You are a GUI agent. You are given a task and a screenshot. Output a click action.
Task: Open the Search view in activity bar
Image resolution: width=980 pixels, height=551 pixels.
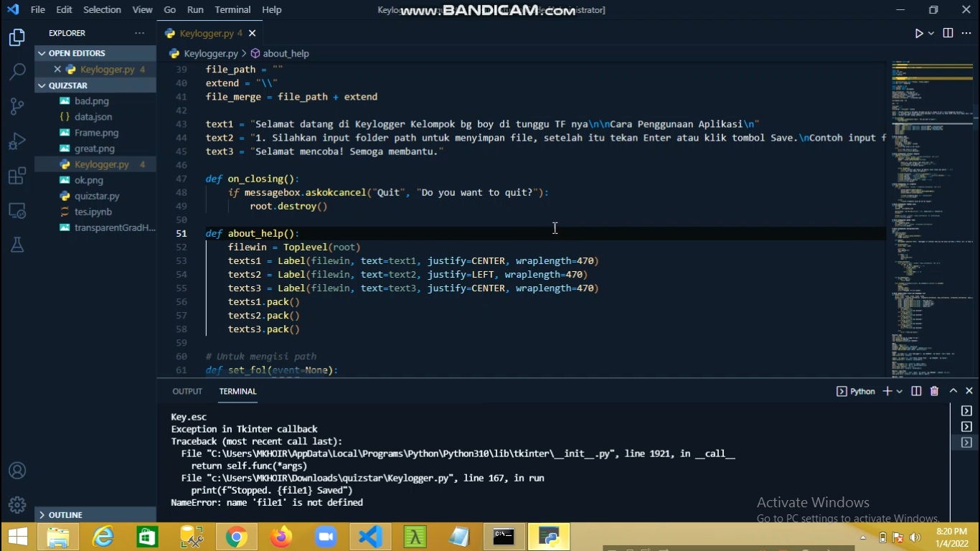click(17, 72)
